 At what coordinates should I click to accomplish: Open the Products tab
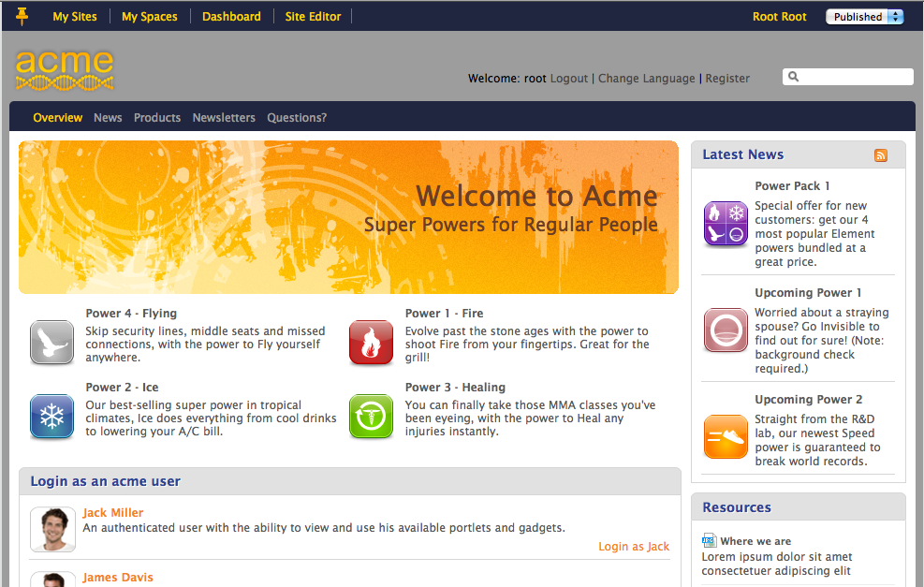157,117
